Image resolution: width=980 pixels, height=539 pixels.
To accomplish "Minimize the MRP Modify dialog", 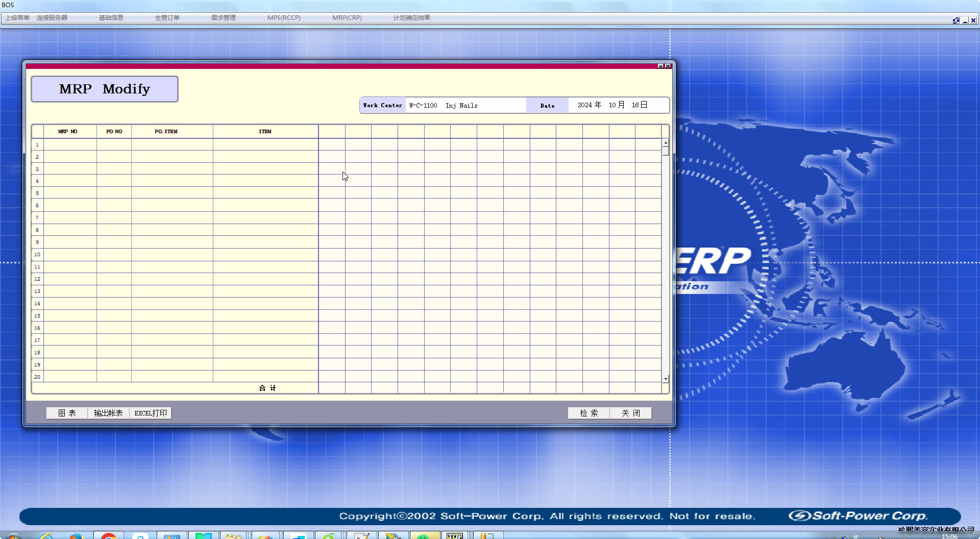I will [660, 66].
